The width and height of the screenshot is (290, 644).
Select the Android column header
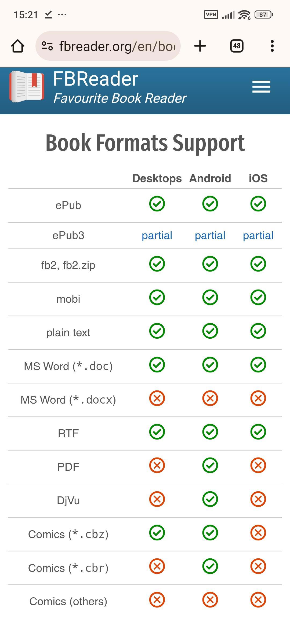(x=210, y=178)
